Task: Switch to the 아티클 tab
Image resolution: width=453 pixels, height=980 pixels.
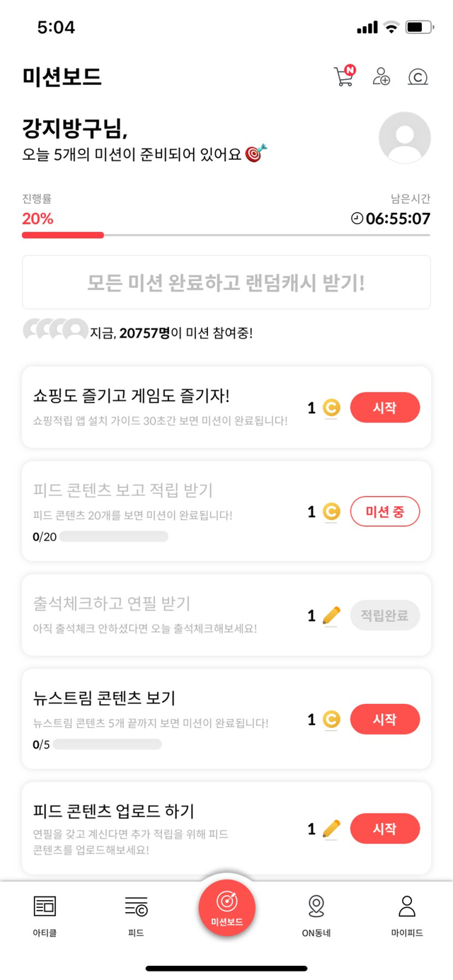Action: [x=45, y=913]
